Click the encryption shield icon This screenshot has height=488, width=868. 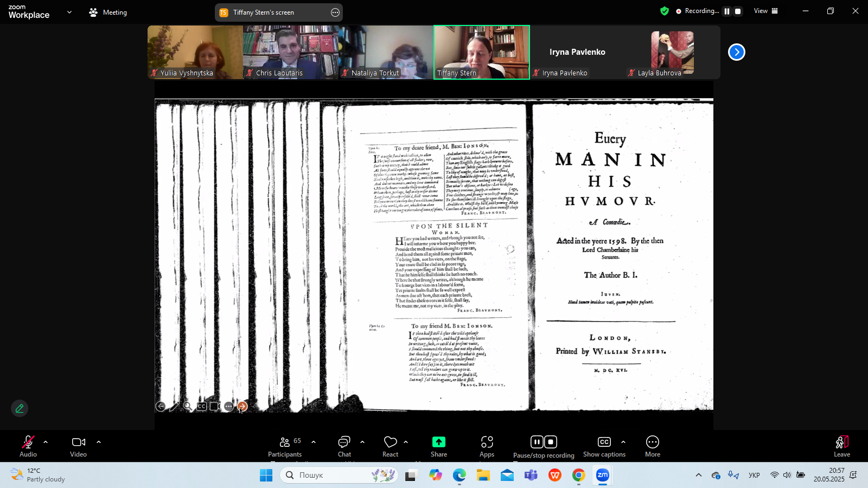[665, 11]
